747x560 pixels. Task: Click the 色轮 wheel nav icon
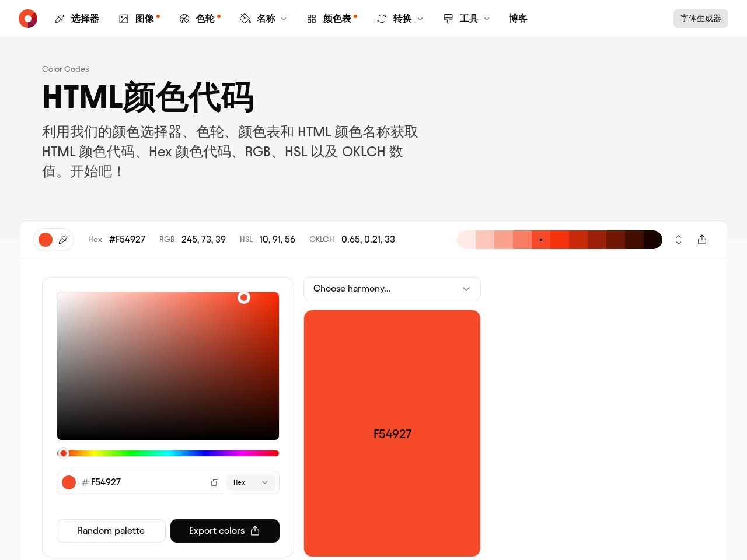[184, 19]
